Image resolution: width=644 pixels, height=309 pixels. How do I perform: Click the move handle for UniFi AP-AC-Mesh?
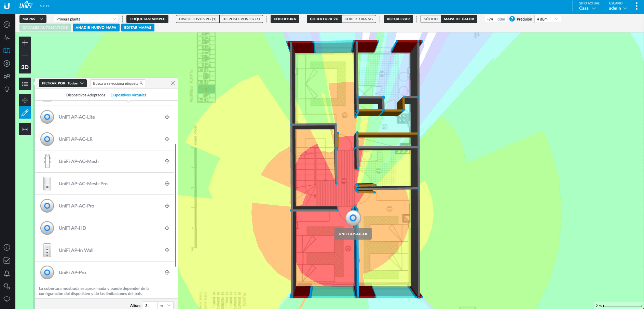[167, 161]
